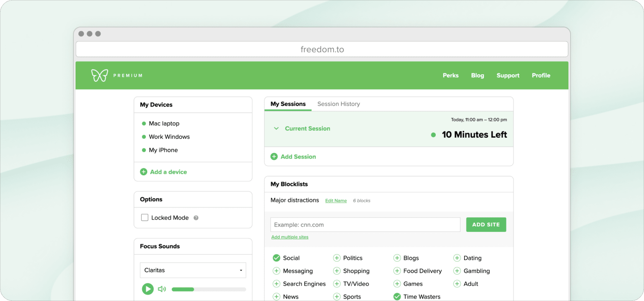Add Games category to the blocklist
Image resolution: width=644 pixels, height=301 pixels.
(397, 284)
